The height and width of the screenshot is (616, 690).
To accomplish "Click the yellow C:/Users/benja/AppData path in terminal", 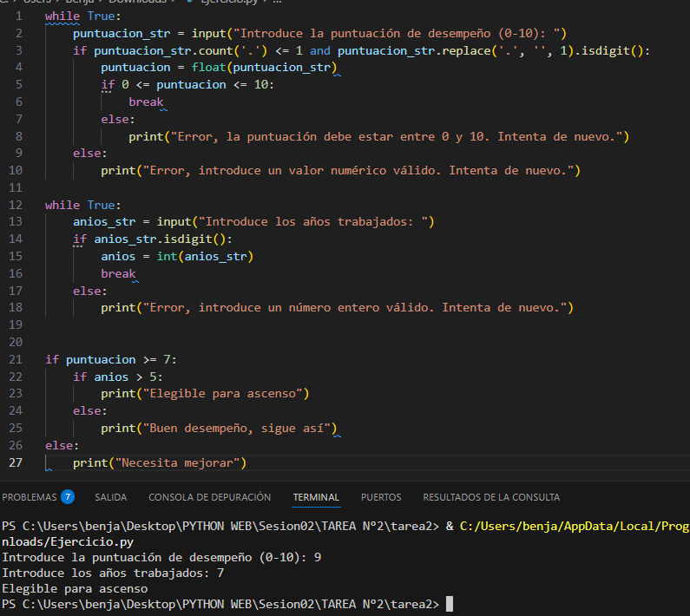I will point(575,526).
